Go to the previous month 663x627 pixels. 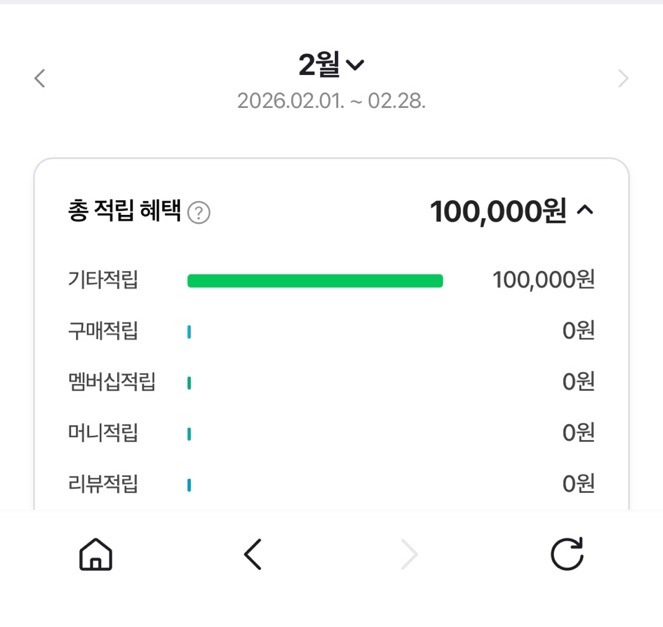coord(40,78)
